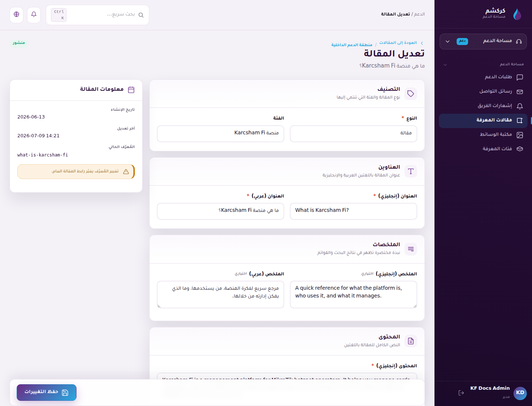Open the الفئة category dropdown
This screenshot has width=532, height=406.
[x=221, y=134]
